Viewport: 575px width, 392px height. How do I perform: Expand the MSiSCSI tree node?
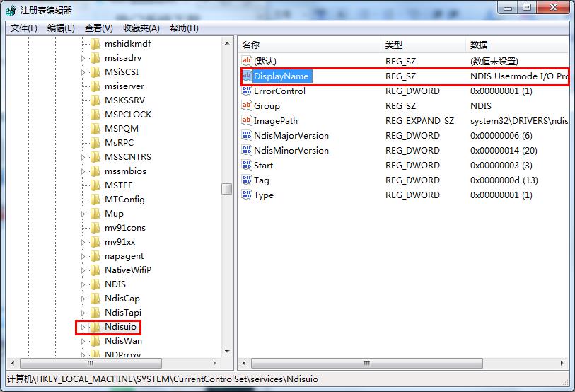83,72
